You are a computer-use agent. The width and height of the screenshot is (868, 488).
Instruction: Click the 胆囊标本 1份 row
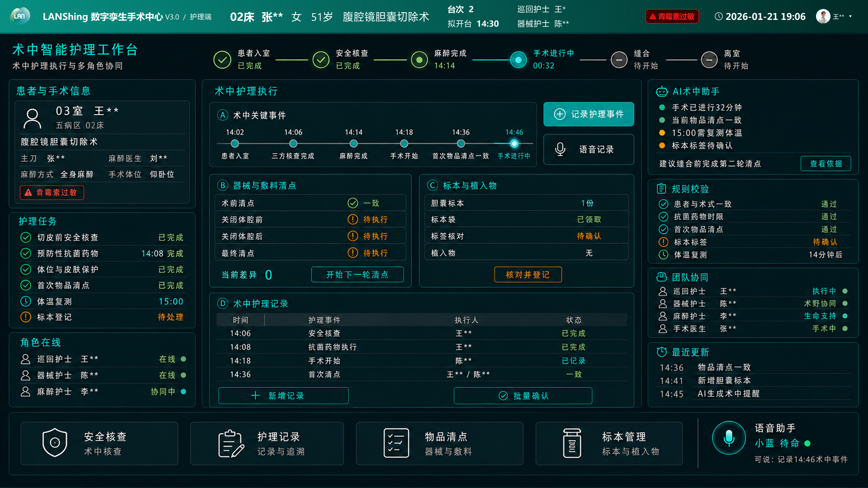pos(526,203)
